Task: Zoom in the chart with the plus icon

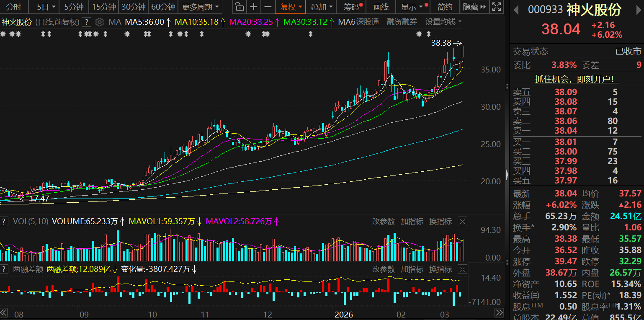Action: point(254,7)
